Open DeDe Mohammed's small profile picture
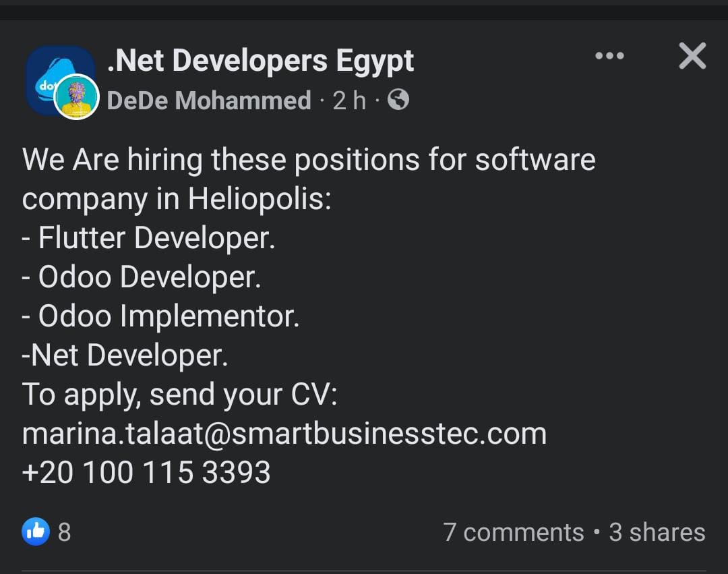The height and width of the screenshot is (574, 728). (x=76, y=97)
